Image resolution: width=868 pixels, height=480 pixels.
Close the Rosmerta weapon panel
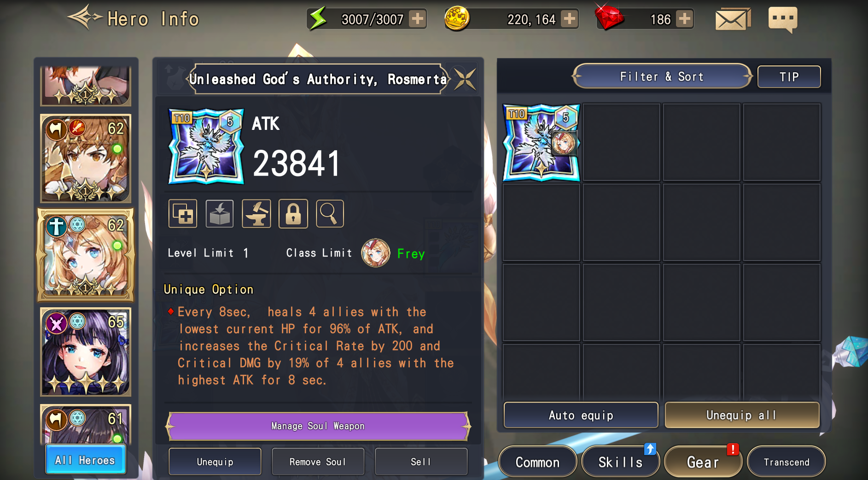[465, 79]
